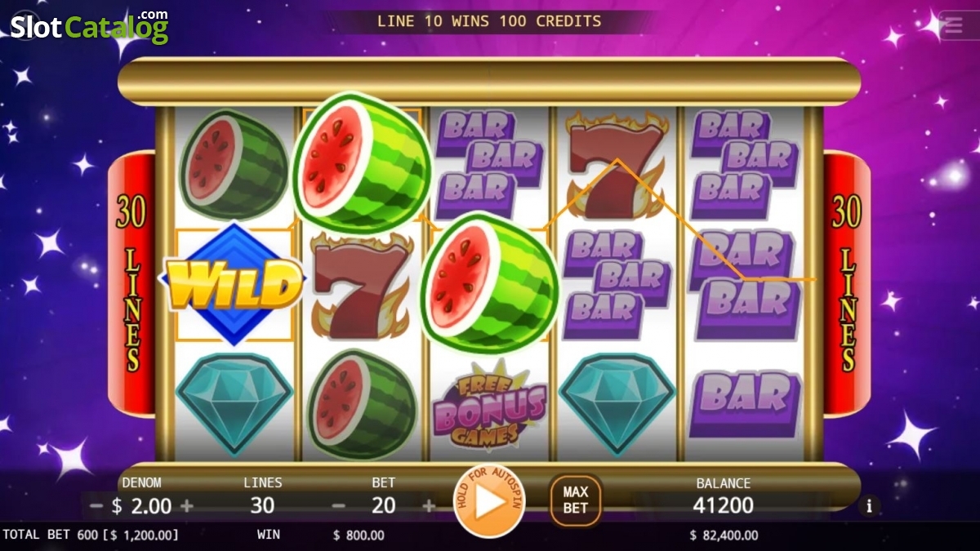The height and width of the screenshot is (551, 980).
Task: Click the flaming 7 in fourth reel
Action: 617,164
